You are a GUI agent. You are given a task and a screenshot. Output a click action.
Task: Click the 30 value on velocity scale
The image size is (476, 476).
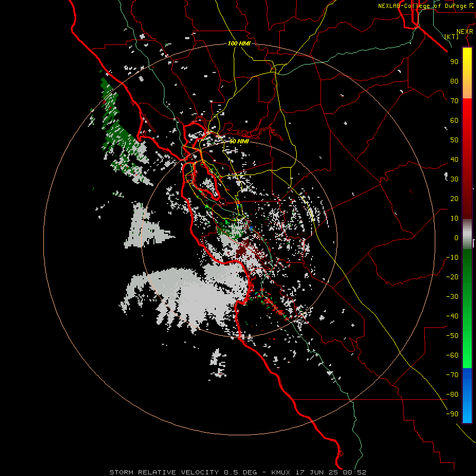click(454, 179)
